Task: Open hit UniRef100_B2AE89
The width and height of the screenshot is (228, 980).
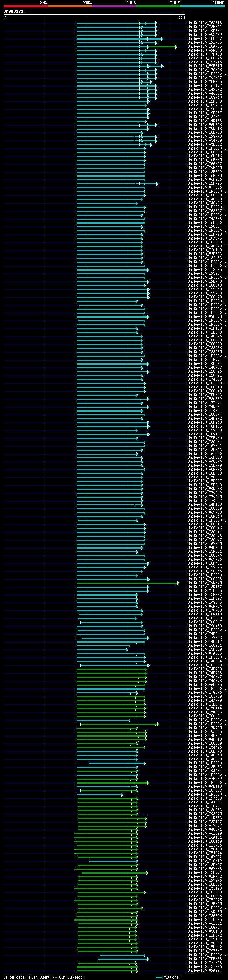Action: 204,399
